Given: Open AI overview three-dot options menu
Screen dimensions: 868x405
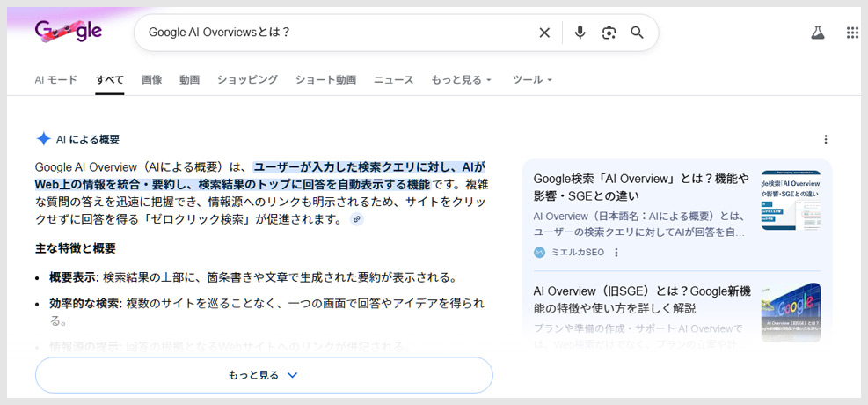Looking at the screenshot, I should click(826, 139).
